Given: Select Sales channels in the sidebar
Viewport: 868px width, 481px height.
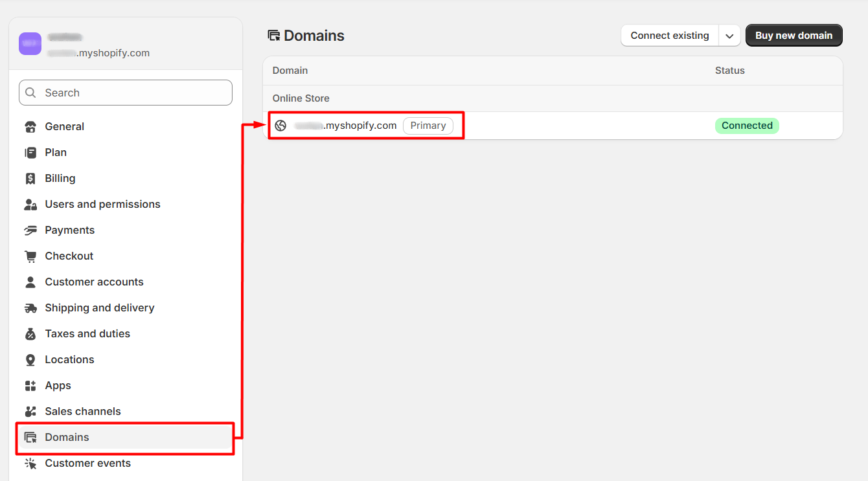Looking at the screenshot, I should [x=83, y=412].
